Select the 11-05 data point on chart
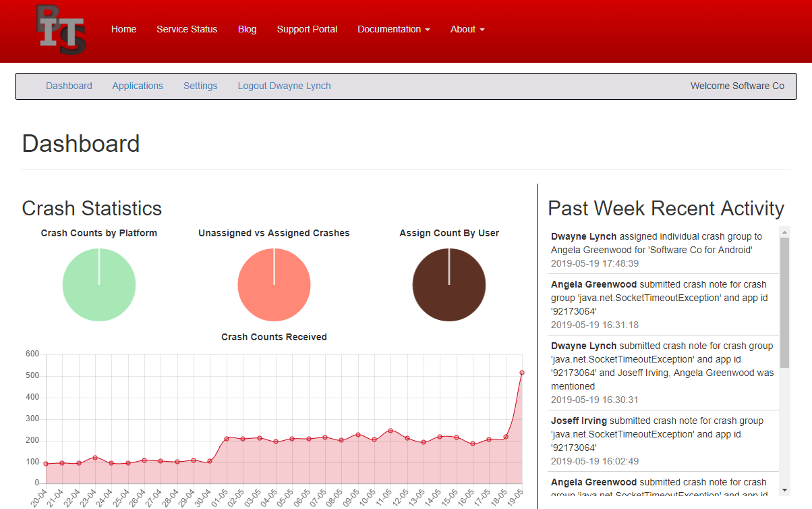Viewport: 812px width, 509px height. (390, 431)
